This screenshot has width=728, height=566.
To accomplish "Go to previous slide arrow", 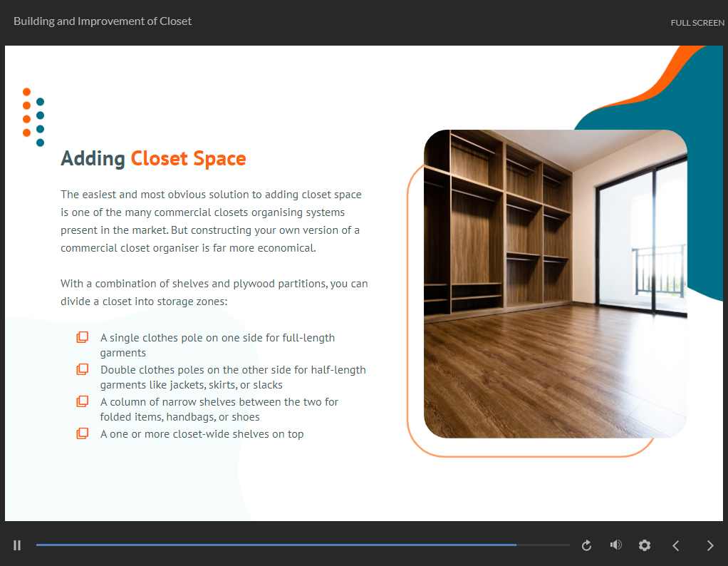I will 676,545.
